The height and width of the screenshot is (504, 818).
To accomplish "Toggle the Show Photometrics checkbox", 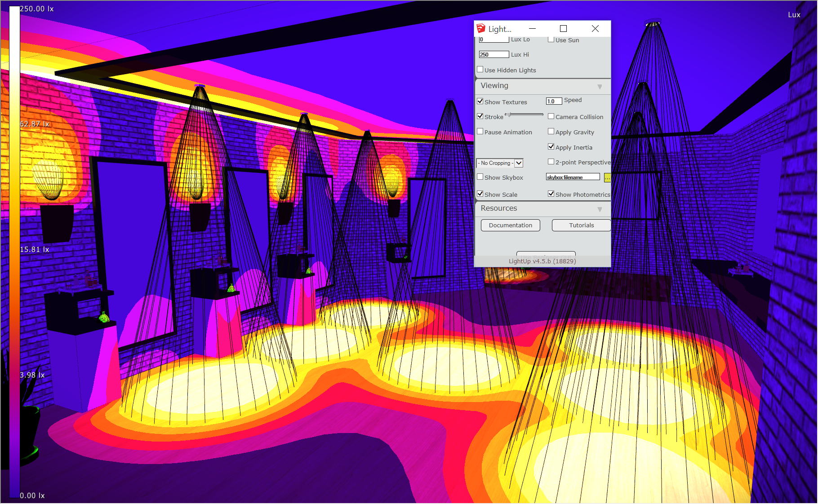I will click(551, 194).
